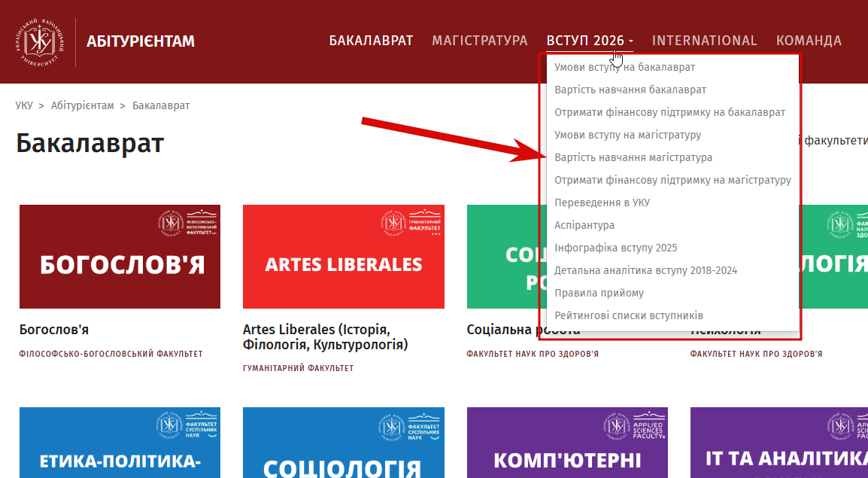This screenshot has height=478, width=868.
Task: Choose 'Отримати фінансову підтримку на бакалаврат'
Action: coord(670,112)
